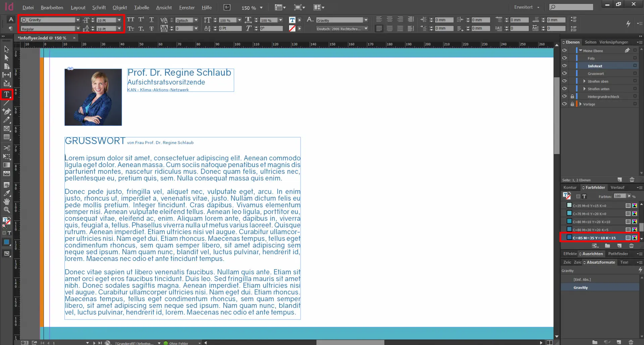Click the font size 10 Pt field
Screen dimensions: 644x345
106,20
